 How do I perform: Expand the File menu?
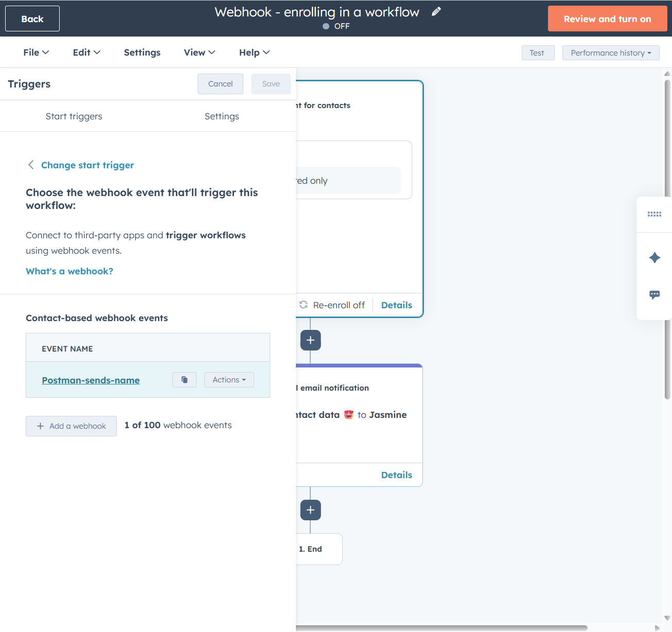(x=36, y=52)
